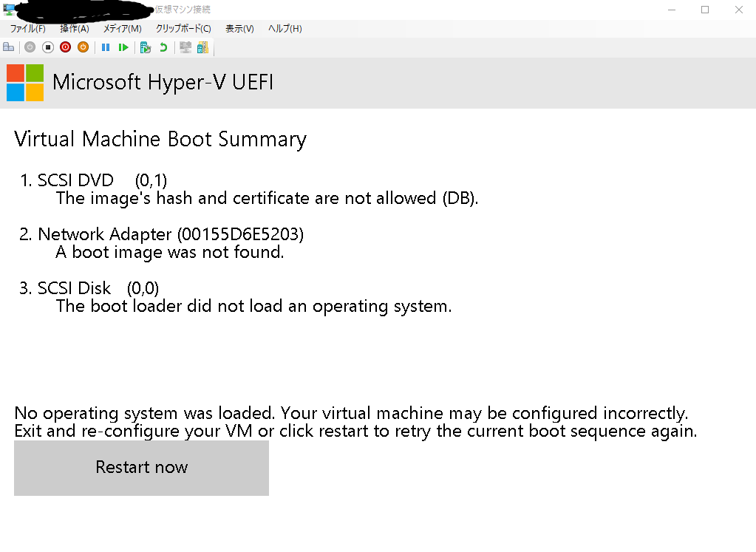Open the クリップボード(C) menu
The image size is (756, 552).
point(183,28)
